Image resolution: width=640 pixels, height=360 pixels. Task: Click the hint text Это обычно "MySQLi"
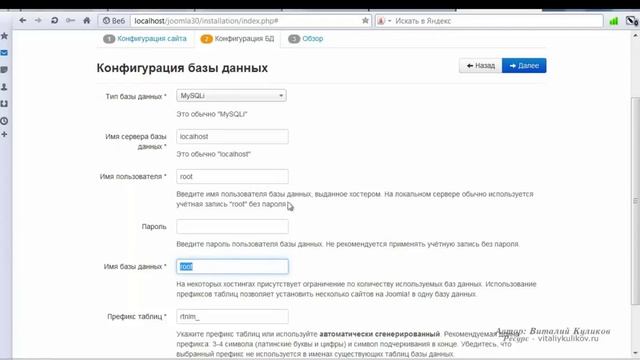coord(212,114)
